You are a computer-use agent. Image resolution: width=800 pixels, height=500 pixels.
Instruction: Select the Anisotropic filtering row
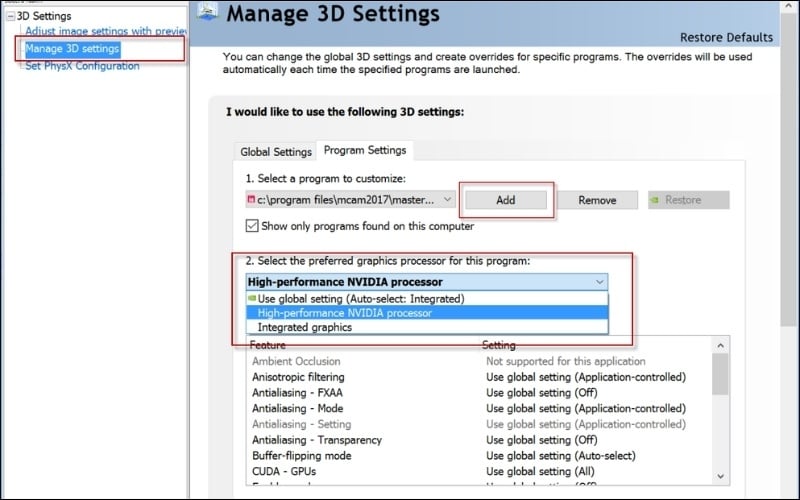point(298,377)
